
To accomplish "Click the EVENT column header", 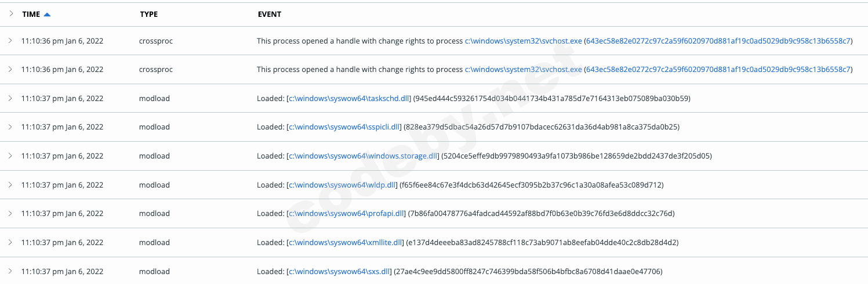I will (x=269, y=14).
